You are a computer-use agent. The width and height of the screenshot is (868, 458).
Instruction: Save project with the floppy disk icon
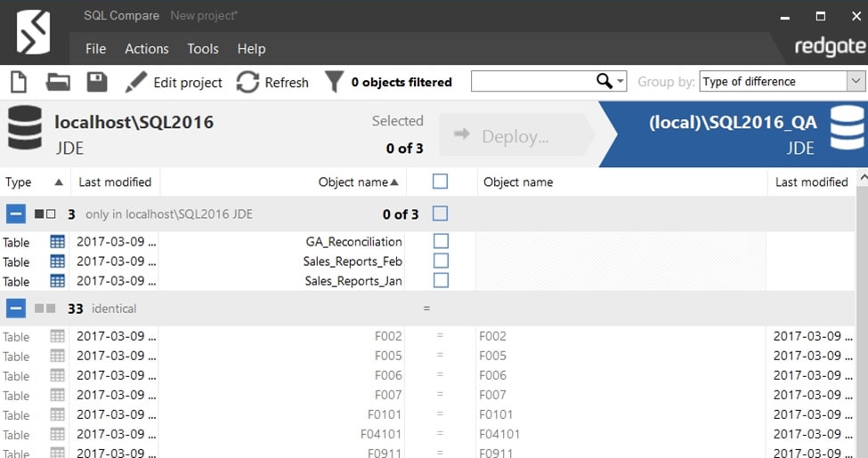pyautogui.click(x=97, y=82)
